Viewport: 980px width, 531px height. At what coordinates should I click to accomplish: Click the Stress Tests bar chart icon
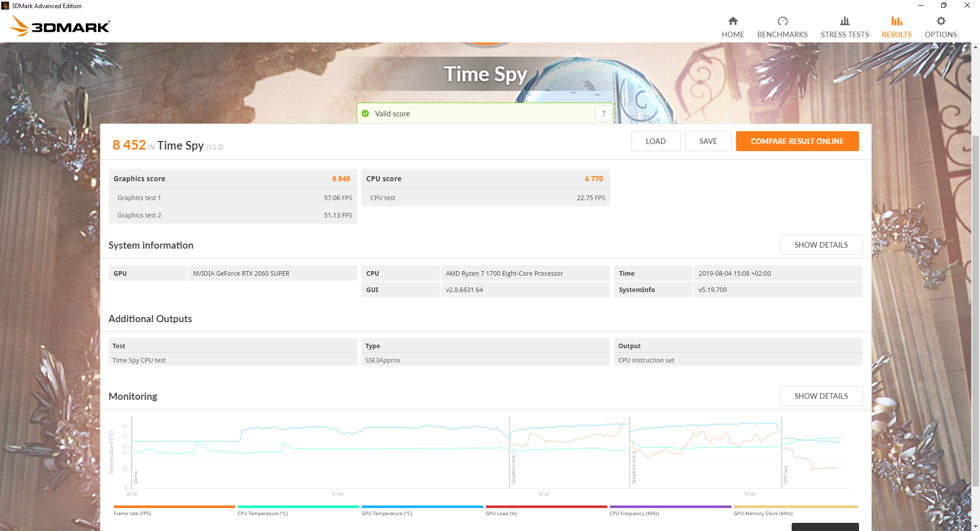tap(845, 21)
